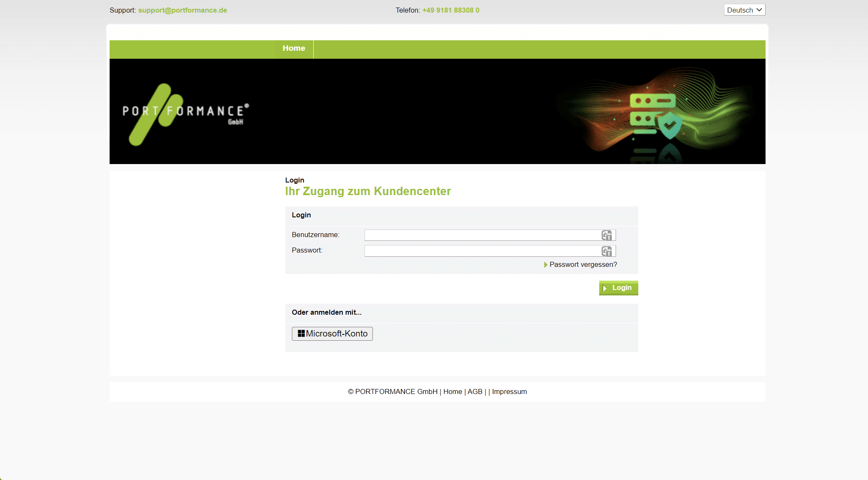The height and width of the screenshot is (480, 868).
Task: Click the green Login button
Action: (619, 288)
